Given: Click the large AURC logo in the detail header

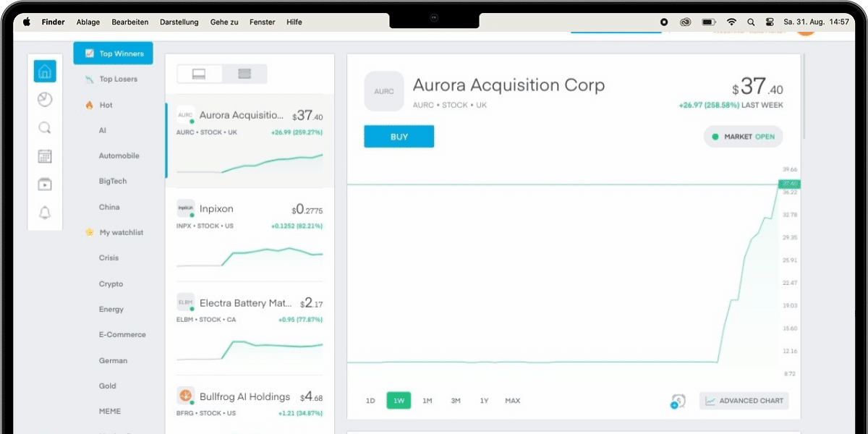Looking at the screenshot, I should coord(384,91).
